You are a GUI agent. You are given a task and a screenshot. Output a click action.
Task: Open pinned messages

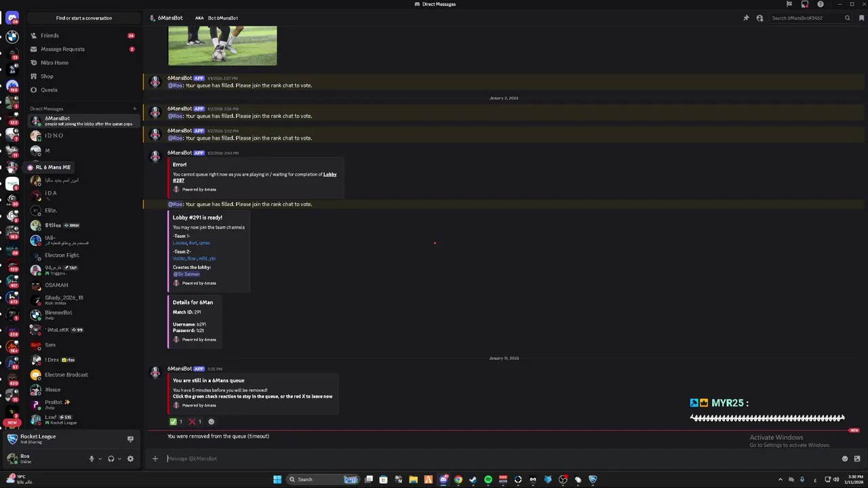click(x=746, y=18)
